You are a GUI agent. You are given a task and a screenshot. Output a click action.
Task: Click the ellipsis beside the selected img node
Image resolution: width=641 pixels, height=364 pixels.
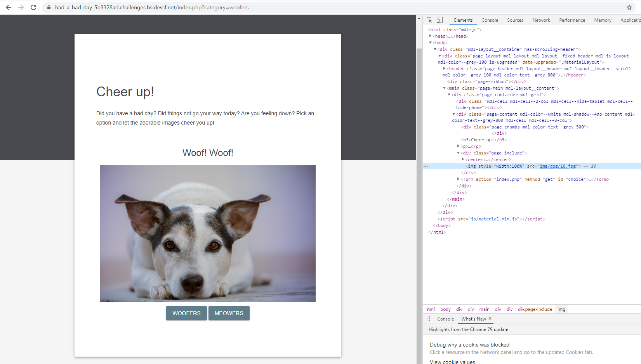[426, 166]
